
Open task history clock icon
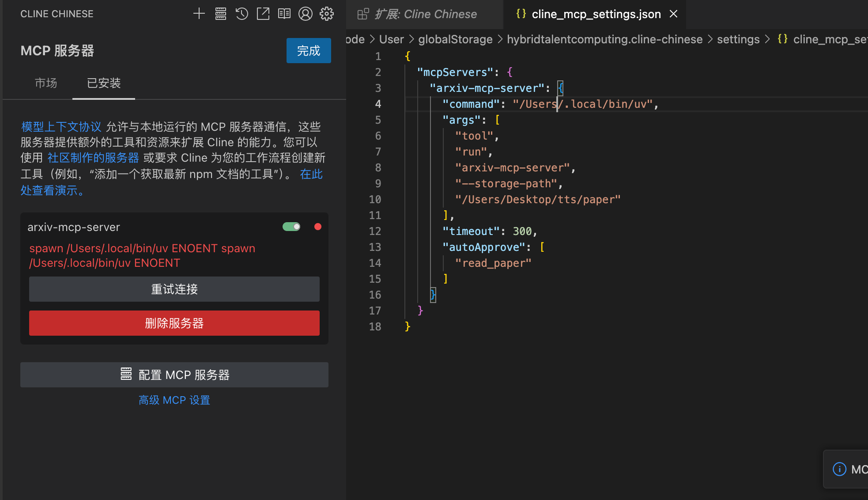coord(242,14)
